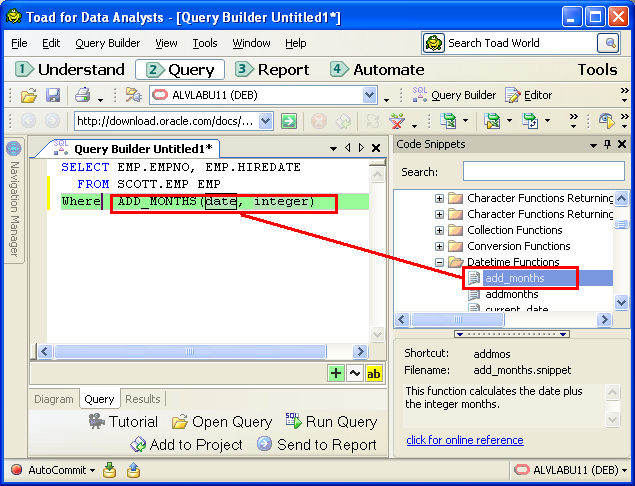Click the Code Snippets Search input field
The width and height of the screenshot is (635, 486).
pyautogui.click(x=544, y=171)
